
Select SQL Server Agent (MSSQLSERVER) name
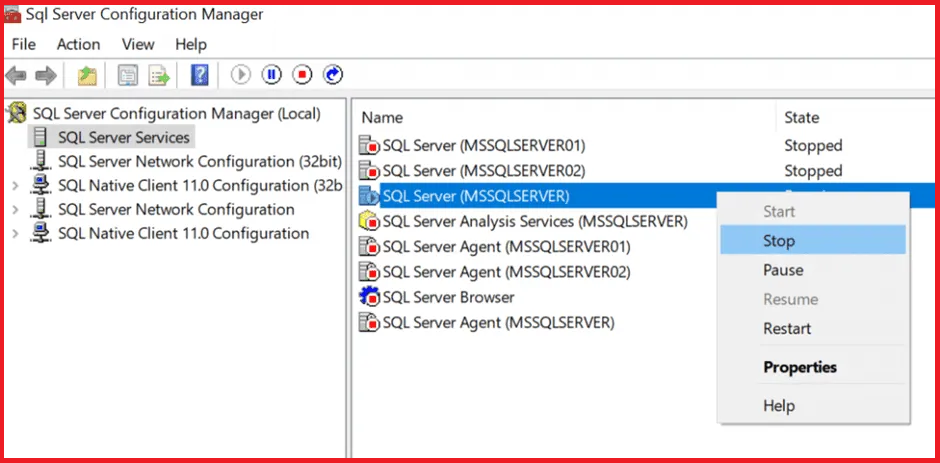point(499,323)
